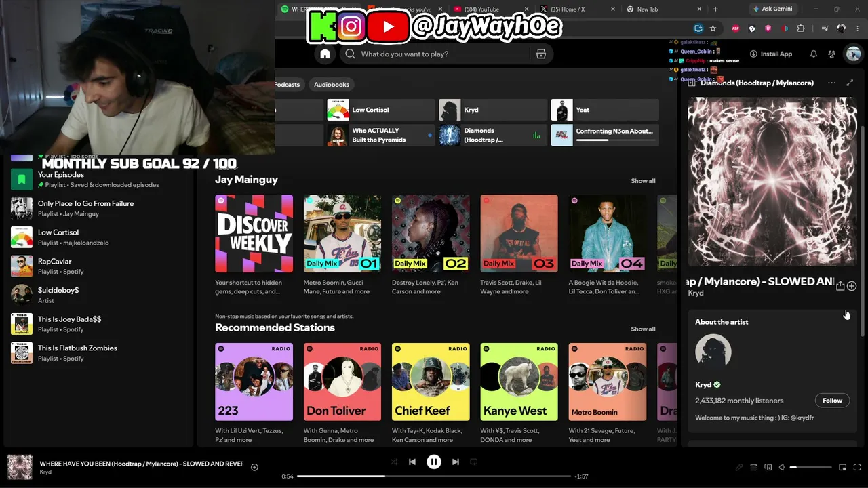Image resolution: width=868 pixels, height=488 pixels.
Task: Toggle repeat in the player bar
Action: pyautogui.click(x=474, y=462)
